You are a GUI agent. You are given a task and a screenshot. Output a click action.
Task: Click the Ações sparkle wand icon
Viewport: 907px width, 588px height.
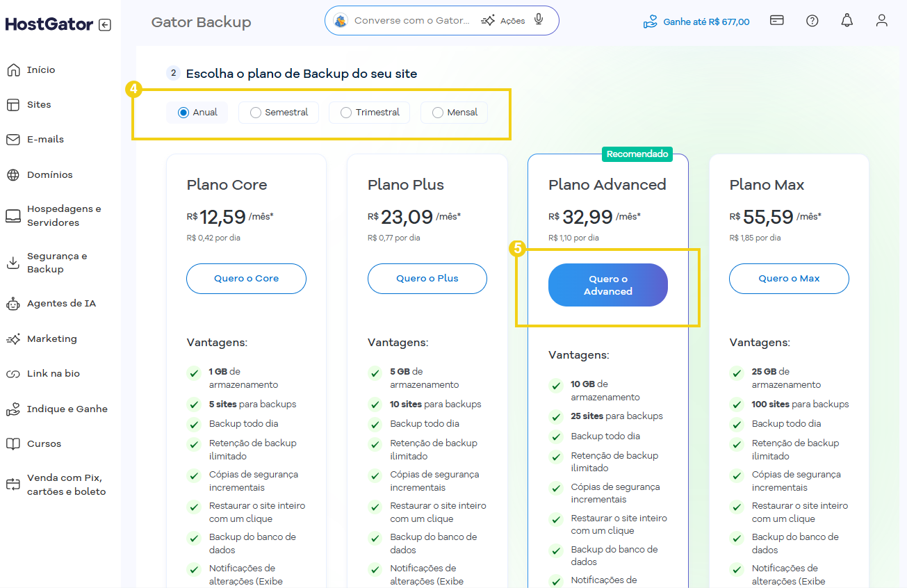488,21
